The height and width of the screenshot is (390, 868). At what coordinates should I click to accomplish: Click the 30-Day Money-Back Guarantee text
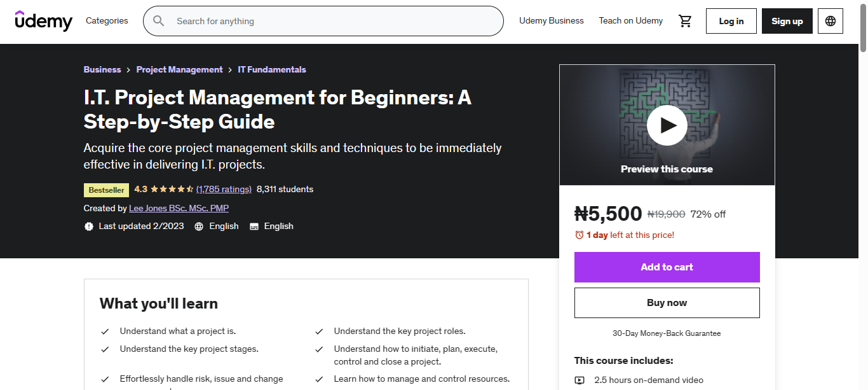(667, 333)
